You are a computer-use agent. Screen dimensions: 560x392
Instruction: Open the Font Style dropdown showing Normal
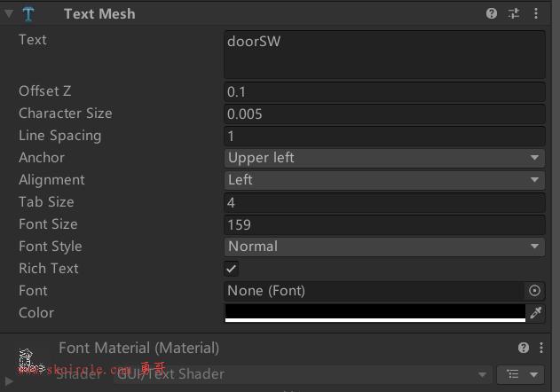click(x=384, y=247)
